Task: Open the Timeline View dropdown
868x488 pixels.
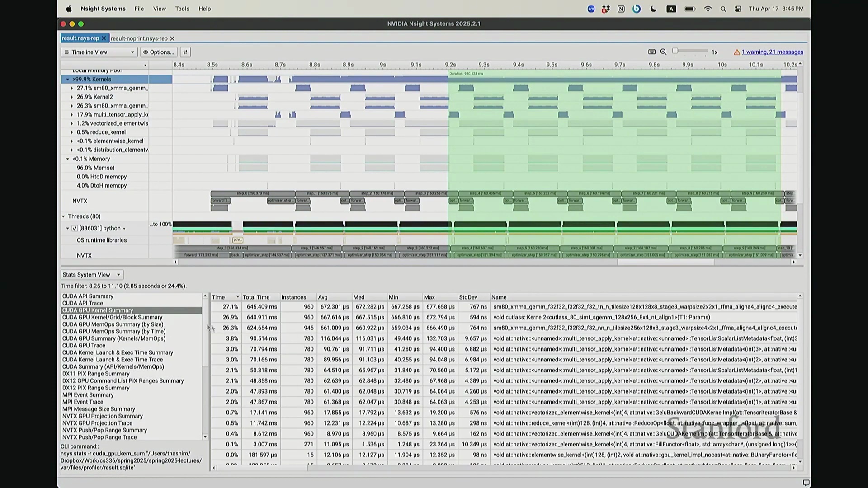Action: (99, 52)
